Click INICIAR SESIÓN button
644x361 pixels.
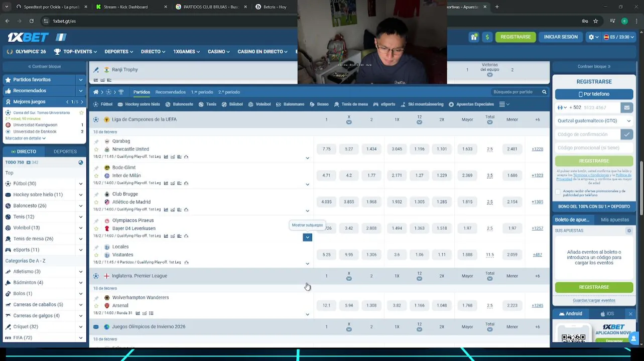coord(561,37)
